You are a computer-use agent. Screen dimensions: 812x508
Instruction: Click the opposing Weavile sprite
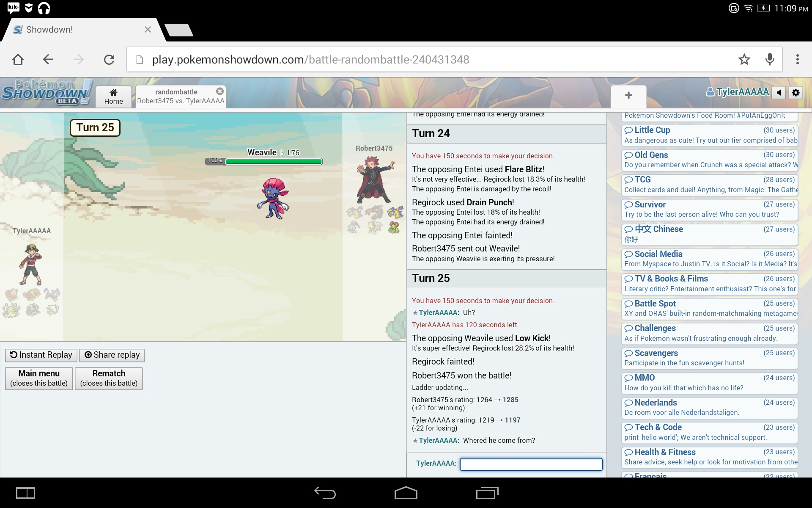[x=274, y=199]
